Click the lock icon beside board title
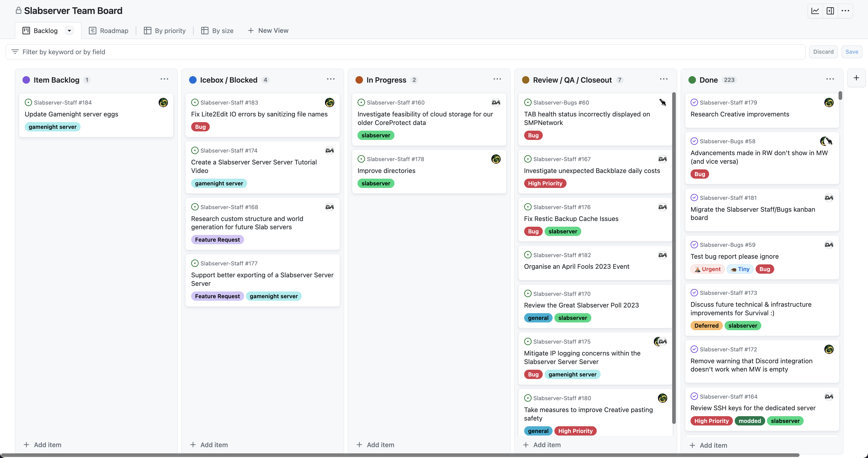868x458 pixels. coord(19,11)
